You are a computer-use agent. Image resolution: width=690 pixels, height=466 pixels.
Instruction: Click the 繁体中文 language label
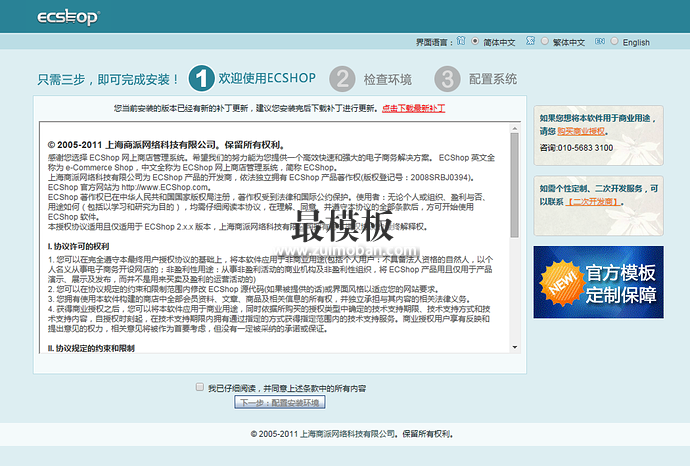point(569,42)
